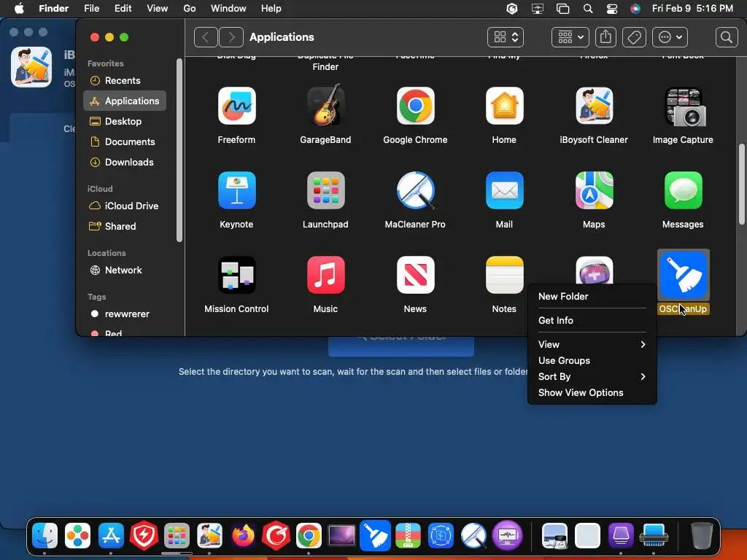Launch Firefox from the Dock
The height and width of the screenshot is (560, 747).
point(243,536)
